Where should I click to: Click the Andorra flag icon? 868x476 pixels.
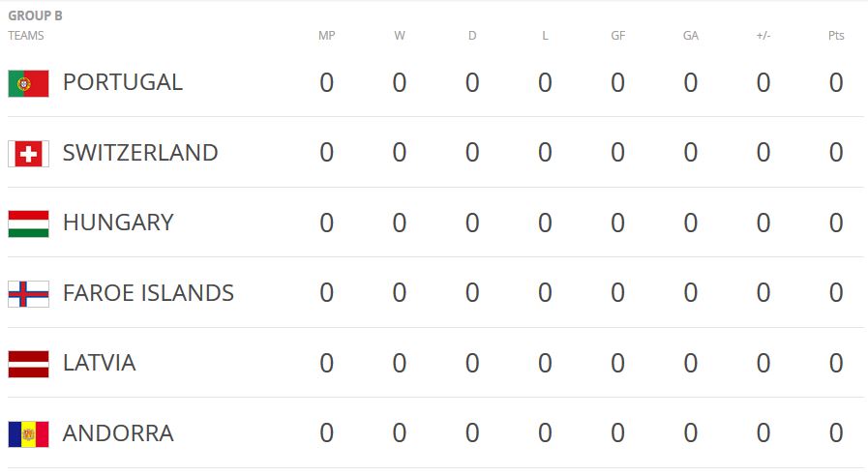(x=28, y=433)
